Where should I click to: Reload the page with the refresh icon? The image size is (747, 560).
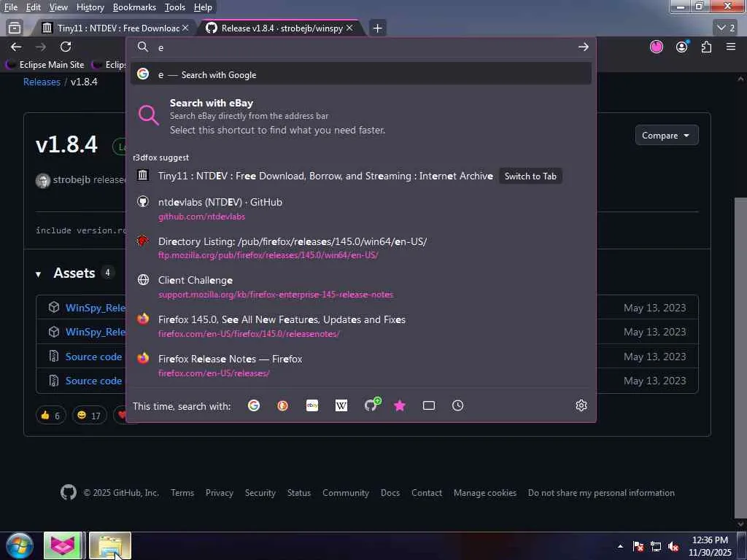pyautogui.click(x=66, y=47)
